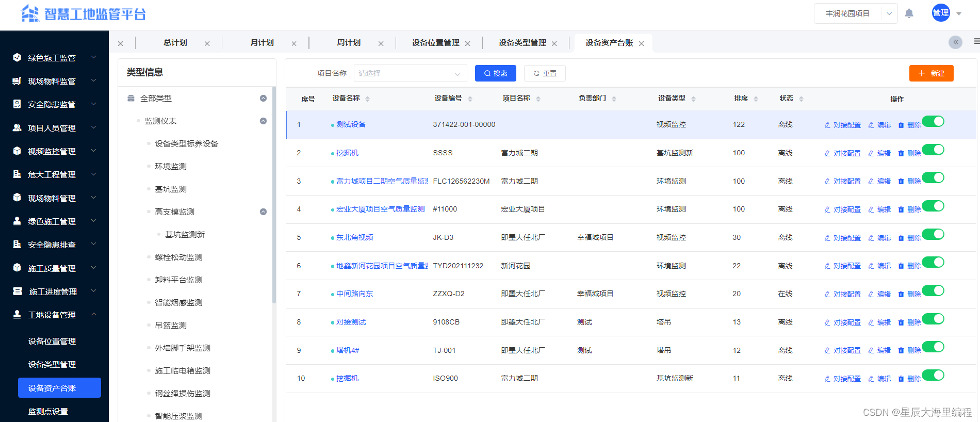980x422 pixels.
Task: Toggle the switch for 东北角视频 row
Action: 933,234
